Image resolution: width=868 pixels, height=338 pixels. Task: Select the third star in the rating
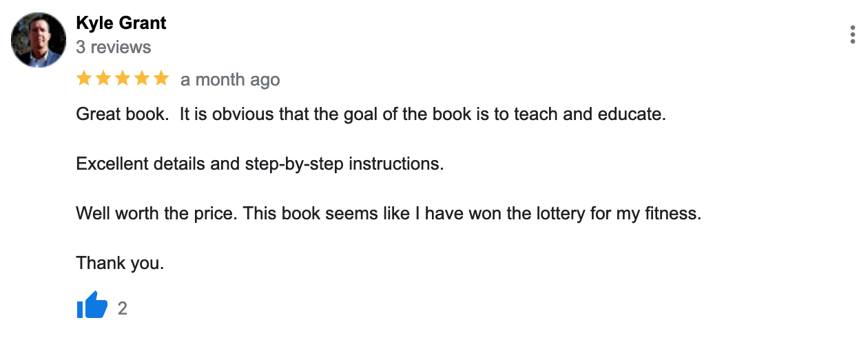pyautogui.click(x=123, y=78)
